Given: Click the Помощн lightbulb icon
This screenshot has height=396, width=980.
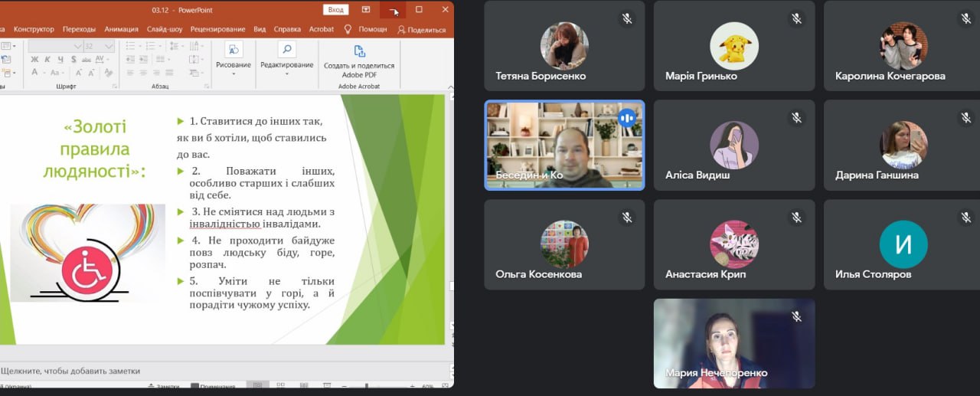Looking at the screenshot, I should point(348,29).
